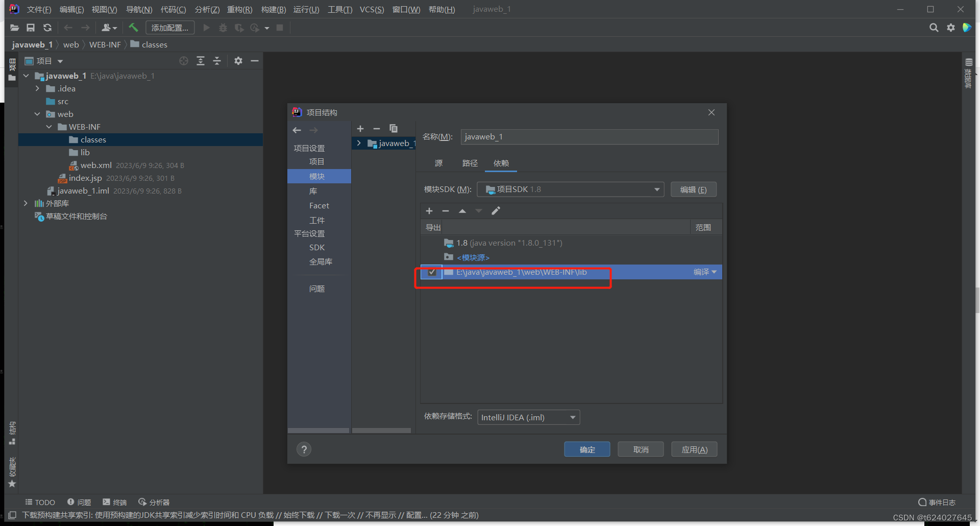Select SDK under 平台设置
This screenshot has height=526, width=980.
click(x=316, y=247)
